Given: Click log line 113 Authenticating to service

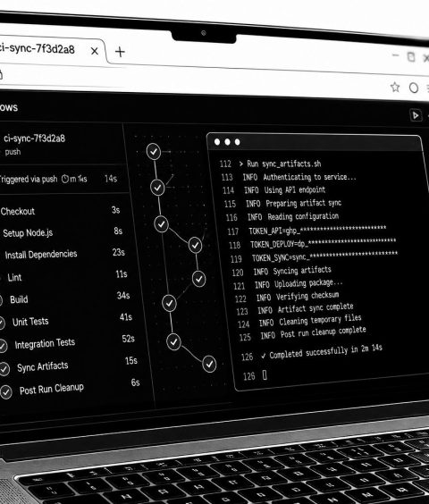Looking at the screenshot, I should [289, 177].
